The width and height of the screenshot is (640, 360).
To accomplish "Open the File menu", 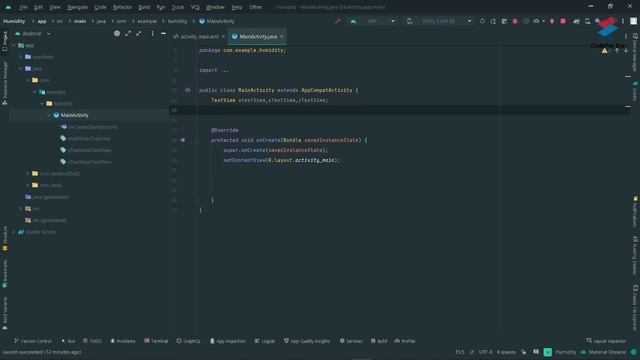I will (23, 7).
